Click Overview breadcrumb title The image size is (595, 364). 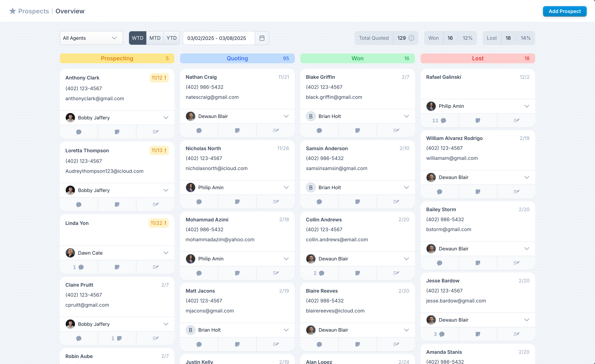pos(70,11)
